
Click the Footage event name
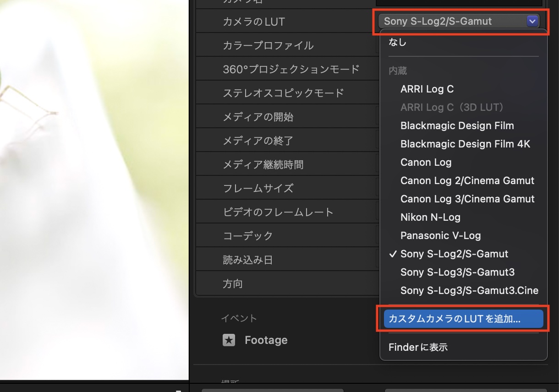coord(266,340)
